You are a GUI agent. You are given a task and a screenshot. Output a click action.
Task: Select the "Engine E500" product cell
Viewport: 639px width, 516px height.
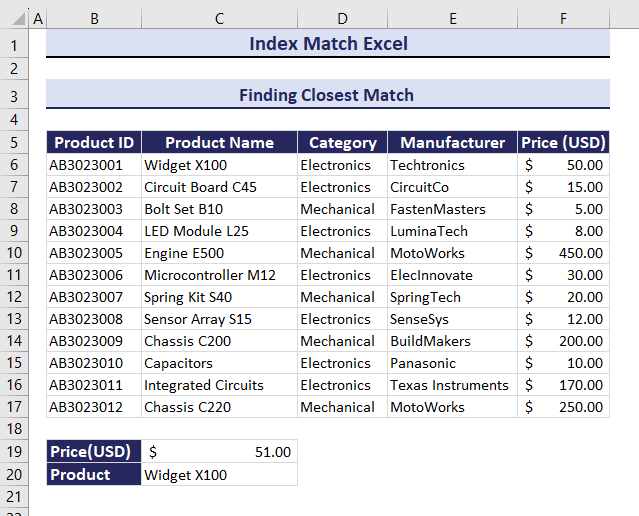tap(219, 253)
